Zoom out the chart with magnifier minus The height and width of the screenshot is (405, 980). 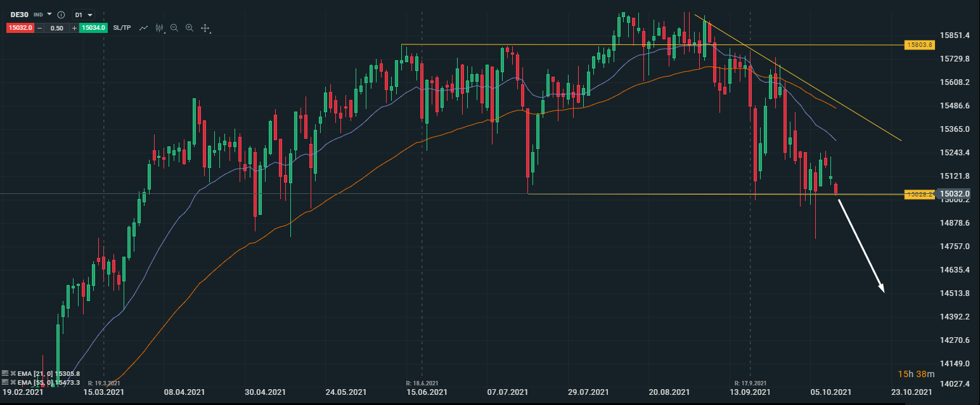(174, 28)
